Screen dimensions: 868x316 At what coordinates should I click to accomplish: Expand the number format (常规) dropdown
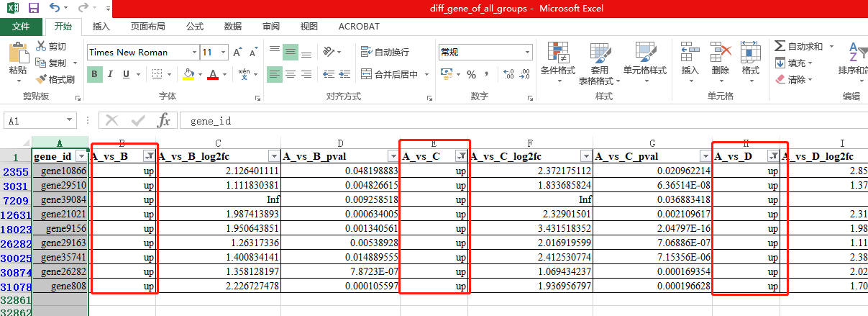[526, 52]
